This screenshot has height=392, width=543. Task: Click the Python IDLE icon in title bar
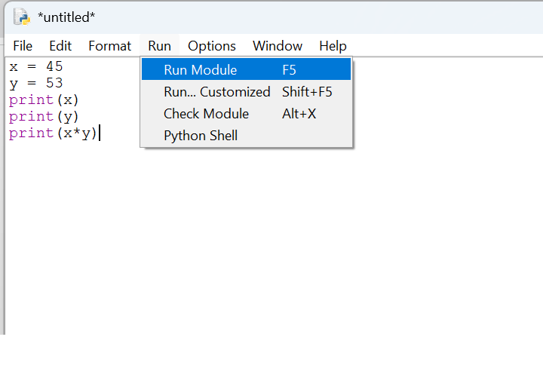coord(20,17)
